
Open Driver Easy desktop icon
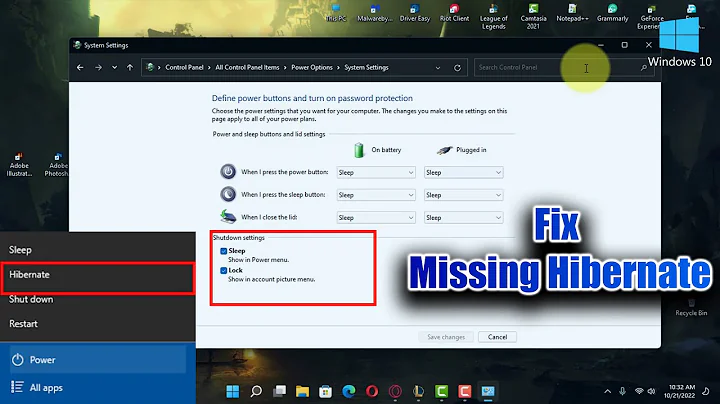tap(415, 13)
